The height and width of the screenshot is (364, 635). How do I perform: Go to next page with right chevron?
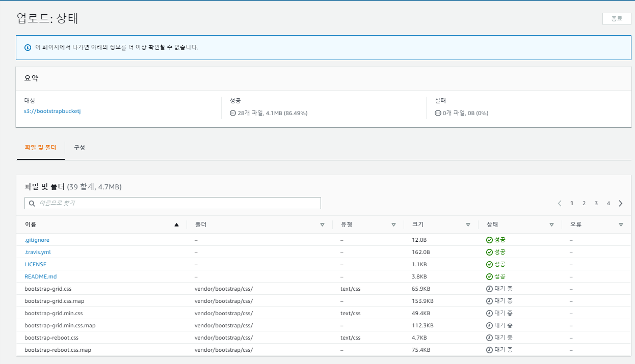click(x=620, y=203)
